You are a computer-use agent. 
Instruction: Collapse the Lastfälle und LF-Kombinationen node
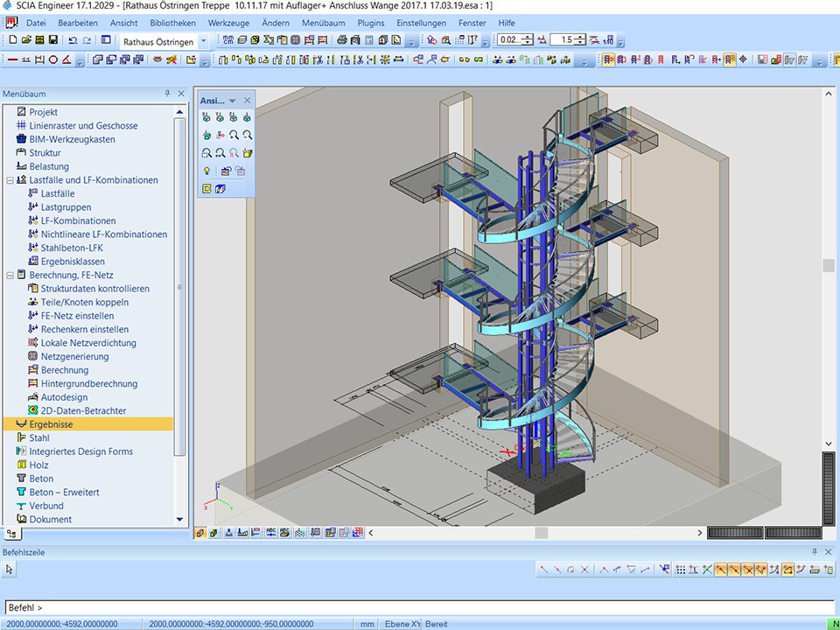[10, 180]
